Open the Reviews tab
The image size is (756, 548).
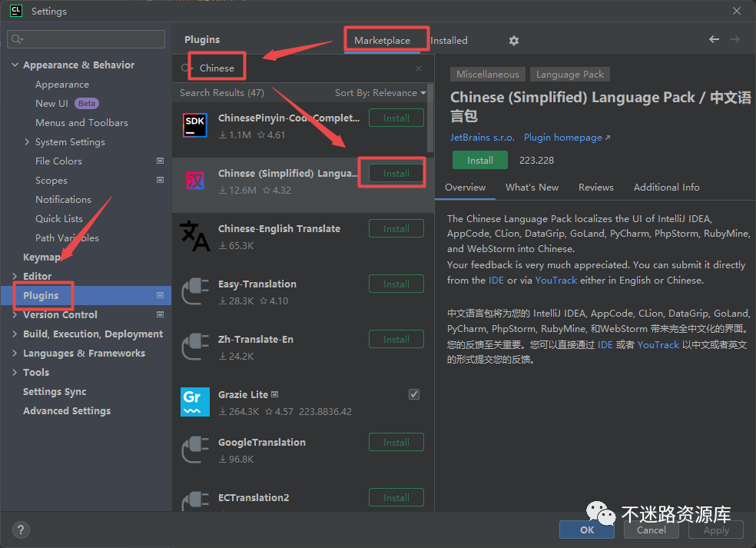pos(596,188)
